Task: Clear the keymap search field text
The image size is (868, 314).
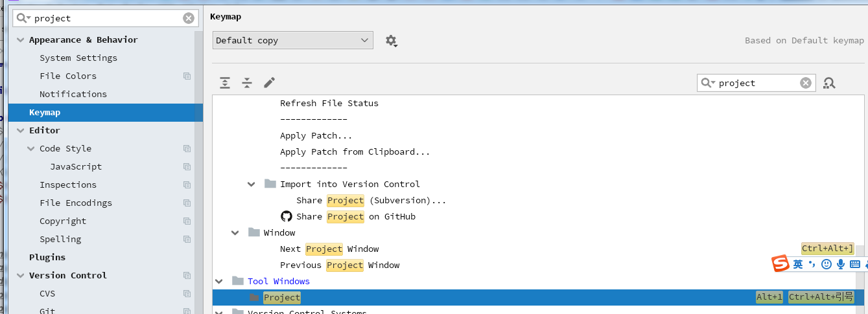Action: 805,83
